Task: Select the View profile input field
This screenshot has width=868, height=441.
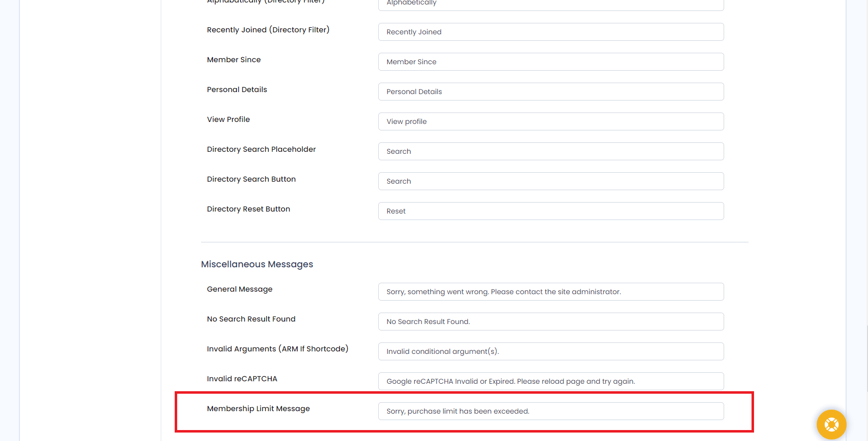Action: [550, 121]
